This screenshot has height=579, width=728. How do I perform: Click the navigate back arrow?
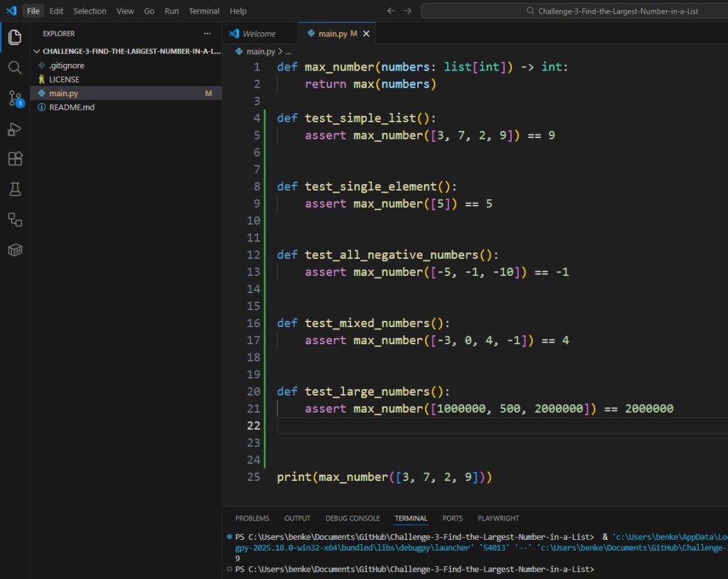click(390, 11)
